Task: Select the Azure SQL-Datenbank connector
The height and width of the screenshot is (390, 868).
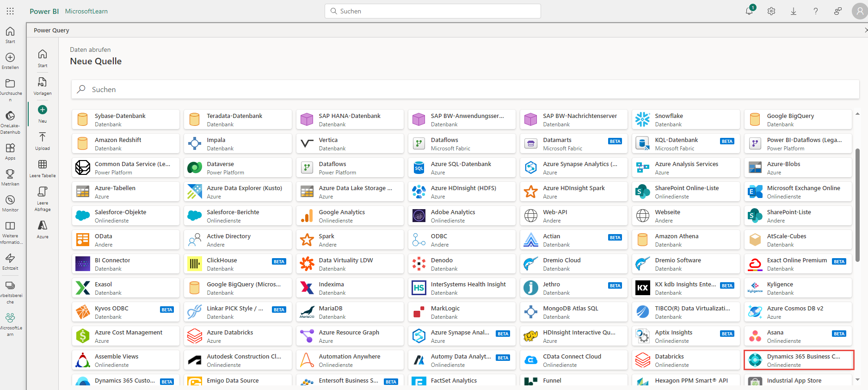Action: 462,167
